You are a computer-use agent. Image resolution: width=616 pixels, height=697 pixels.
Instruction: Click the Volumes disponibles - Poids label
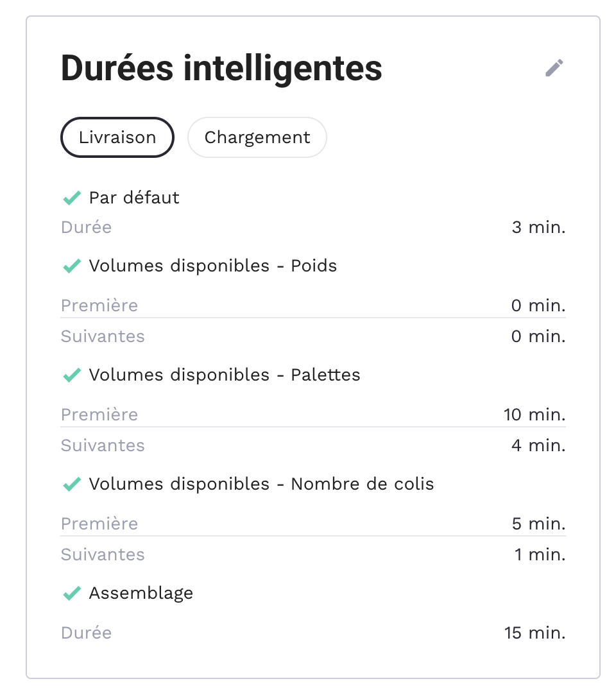tap(213, 266)
